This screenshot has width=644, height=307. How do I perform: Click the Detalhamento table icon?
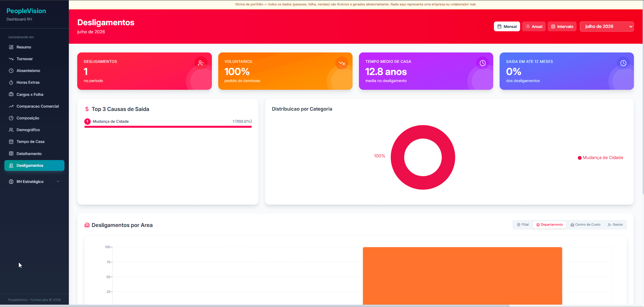[11, 154]
